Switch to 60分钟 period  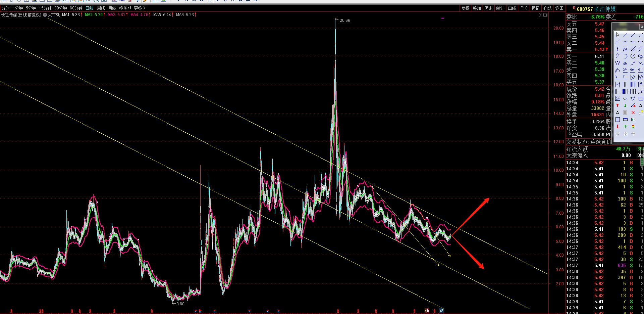coord(76,8)
